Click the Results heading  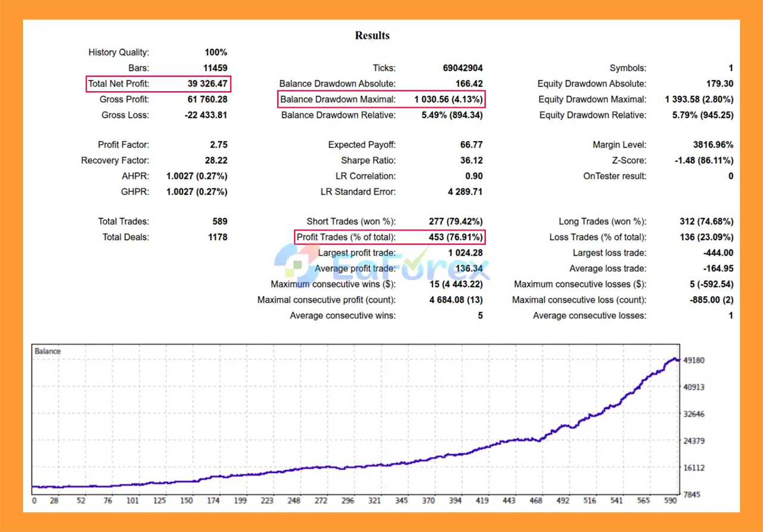372,36
